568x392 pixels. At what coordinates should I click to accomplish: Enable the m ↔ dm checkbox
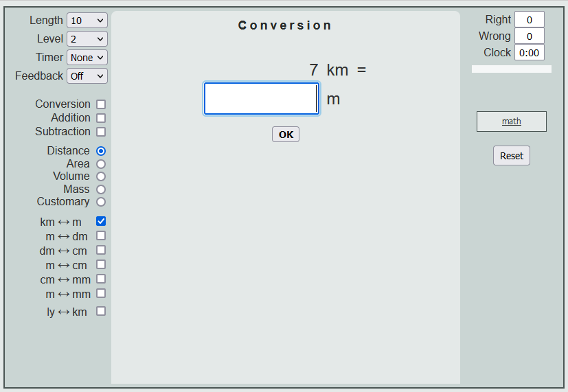tap(101, 235)
